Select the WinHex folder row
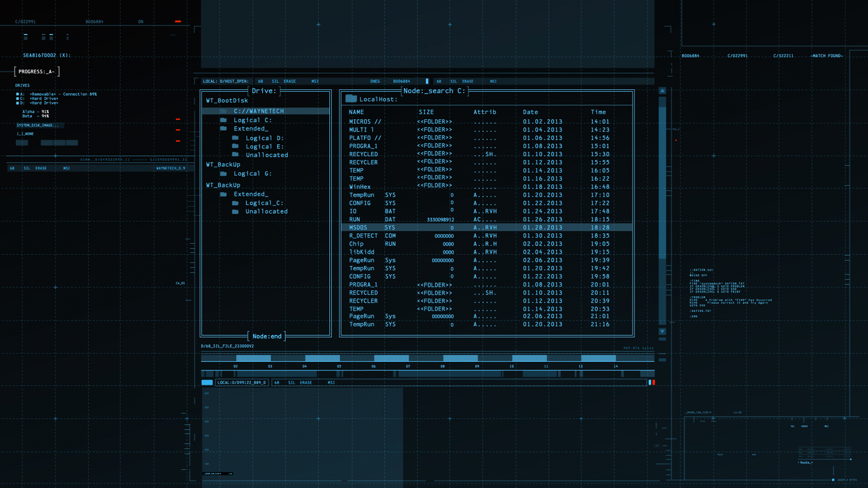 coord(486,187)
